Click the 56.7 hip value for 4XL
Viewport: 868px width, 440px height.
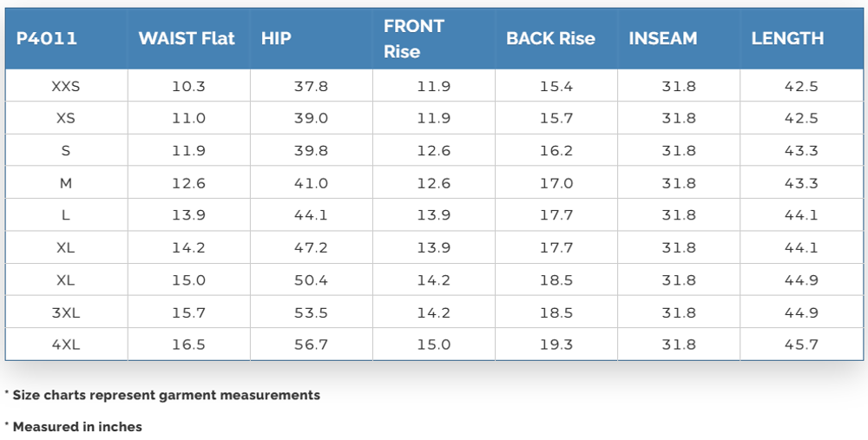311,345
